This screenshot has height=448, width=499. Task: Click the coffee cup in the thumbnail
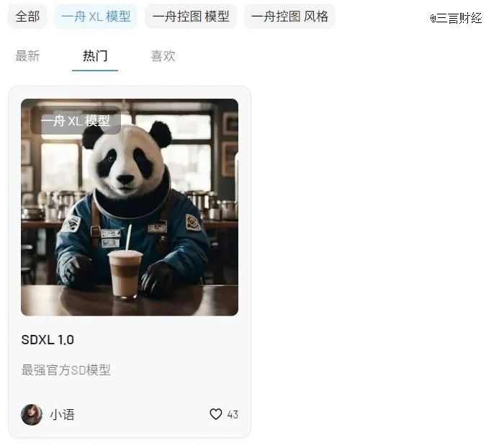125,274
